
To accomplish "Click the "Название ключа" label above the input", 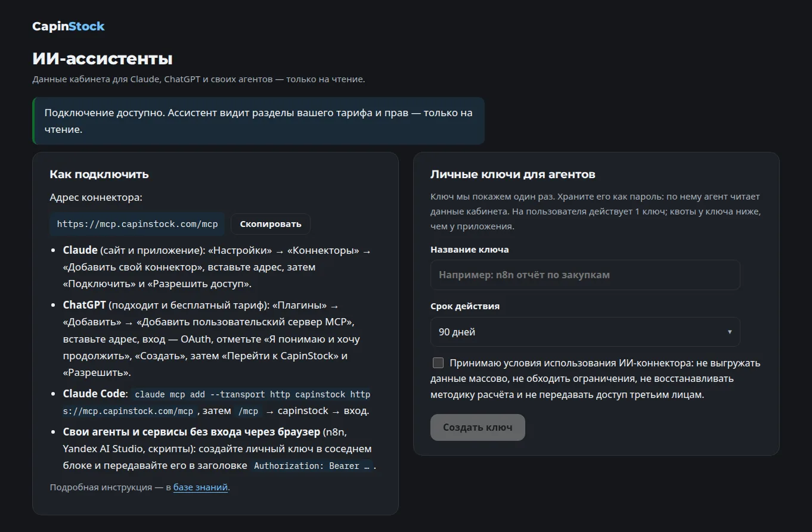I will [x=470, y=250].
